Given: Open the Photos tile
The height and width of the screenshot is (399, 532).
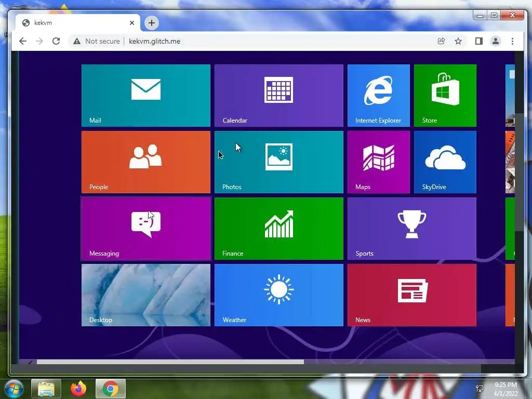Looking at the screenshot, I should click(279, 162).
